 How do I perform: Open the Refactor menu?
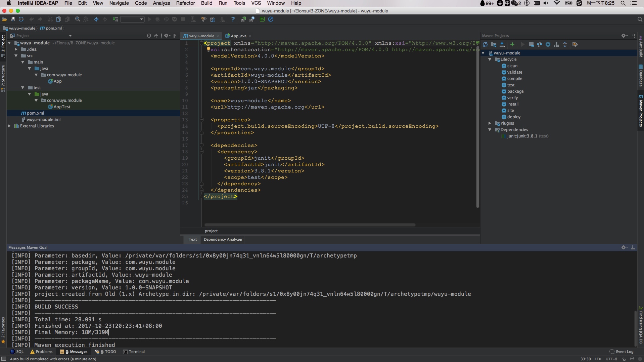pos(185,3)
